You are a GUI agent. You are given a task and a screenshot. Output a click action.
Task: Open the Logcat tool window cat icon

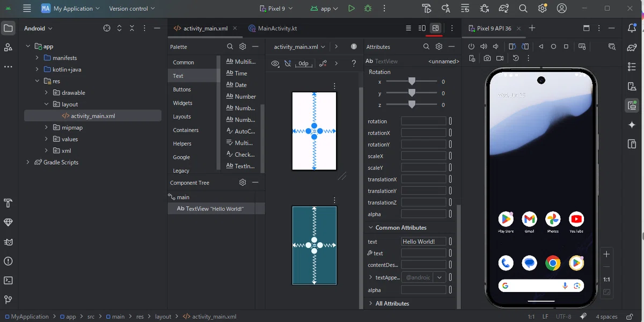8,242
